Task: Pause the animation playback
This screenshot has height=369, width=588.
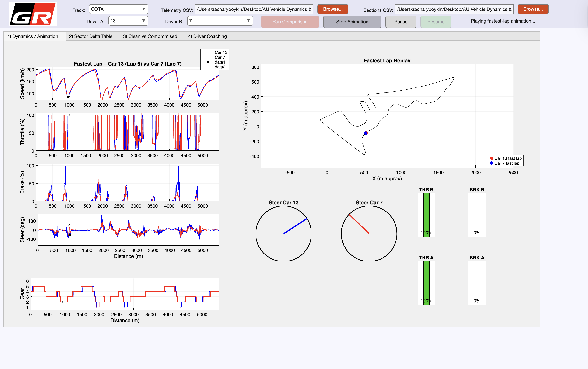Action: [x=401, y=22]
